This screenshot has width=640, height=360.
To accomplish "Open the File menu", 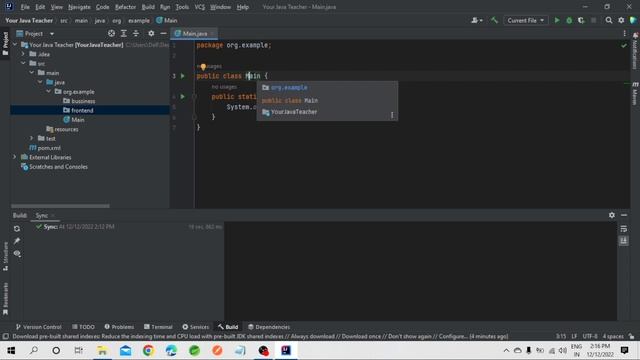I will tap(25, 7).
